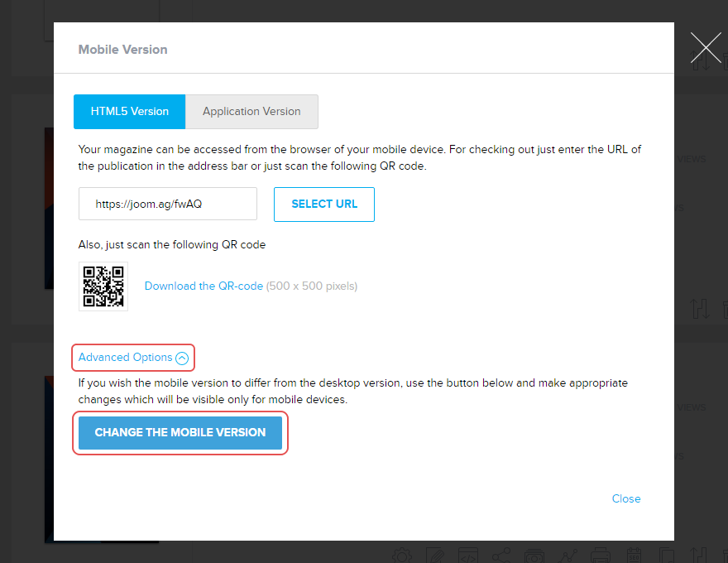The image size is (728, 563).
Task: Open the embed code icon
Action: [468, 556]
